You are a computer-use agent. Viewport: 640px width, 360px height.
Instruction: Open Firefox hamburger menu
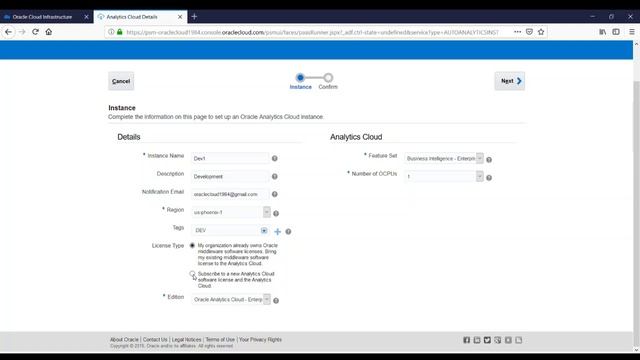[631, 32]
